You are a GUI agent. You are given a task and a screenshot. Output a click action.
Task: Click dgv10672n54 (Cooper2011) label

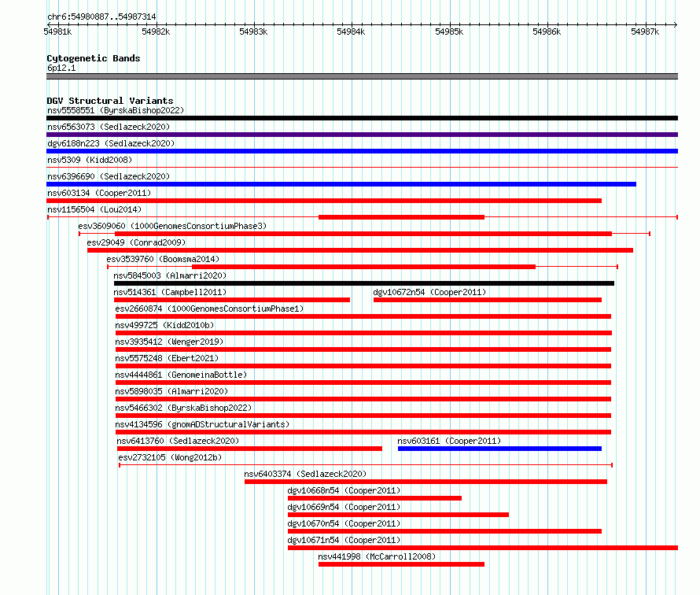pos(429,292)
